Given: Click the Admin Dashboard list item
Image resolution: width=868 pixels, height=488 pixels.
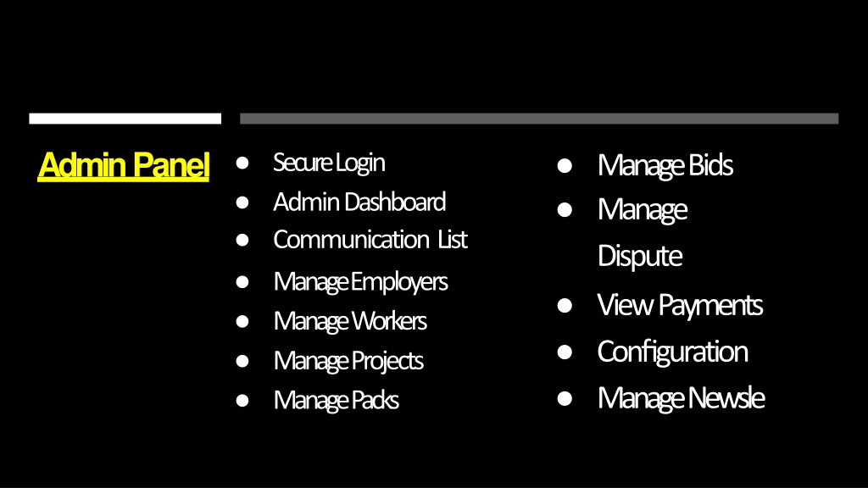Looking at the screenshot, I should 359,202.
